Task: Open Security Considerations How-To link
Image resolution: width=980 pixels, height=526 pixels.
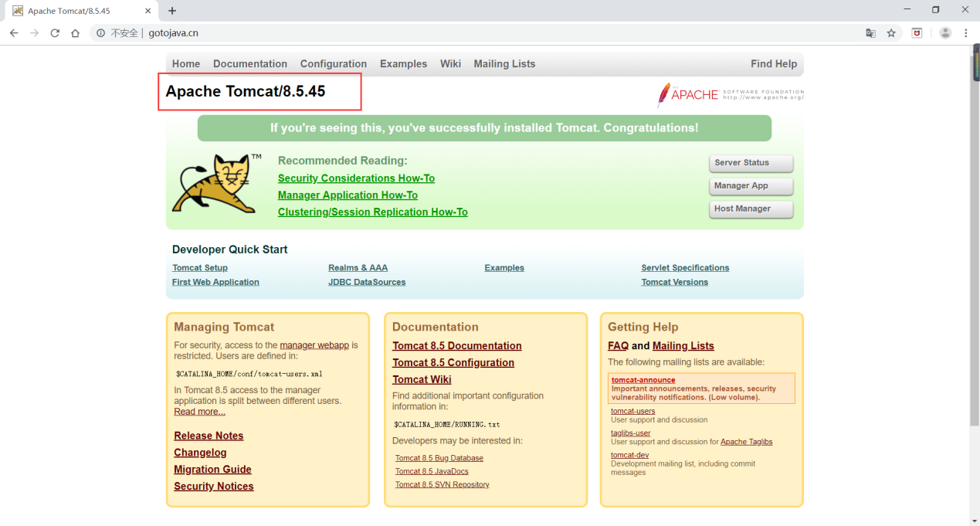Action: click(x=356, y=178)
